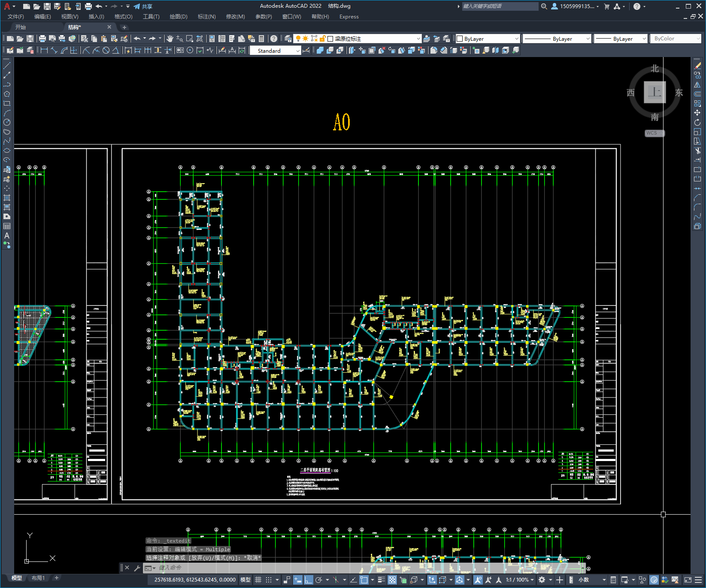Open the 修改(M) menu
Viewport: 706px width, 588px height.
click(x=235, y=17)
